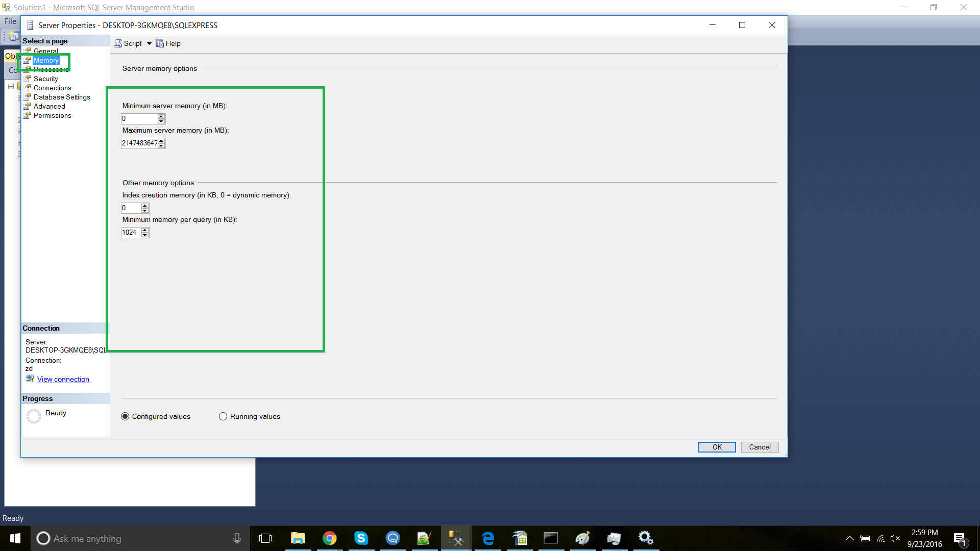Collapse the Object Explorer server node

(11, 86)
